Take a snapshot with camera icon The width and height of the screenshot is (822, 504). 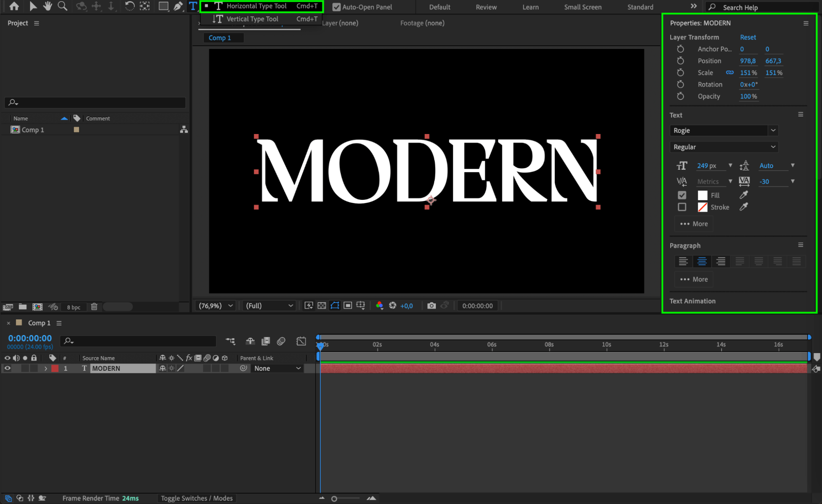[431, 305]
